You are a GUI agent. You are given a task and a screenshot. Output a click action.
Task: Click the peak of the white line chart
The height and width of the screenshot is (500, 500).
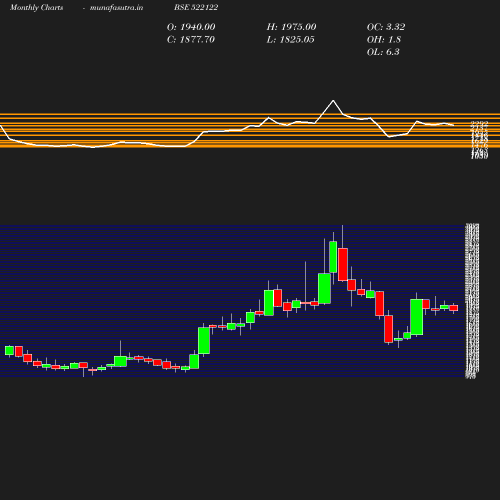[x=333, y=100]
